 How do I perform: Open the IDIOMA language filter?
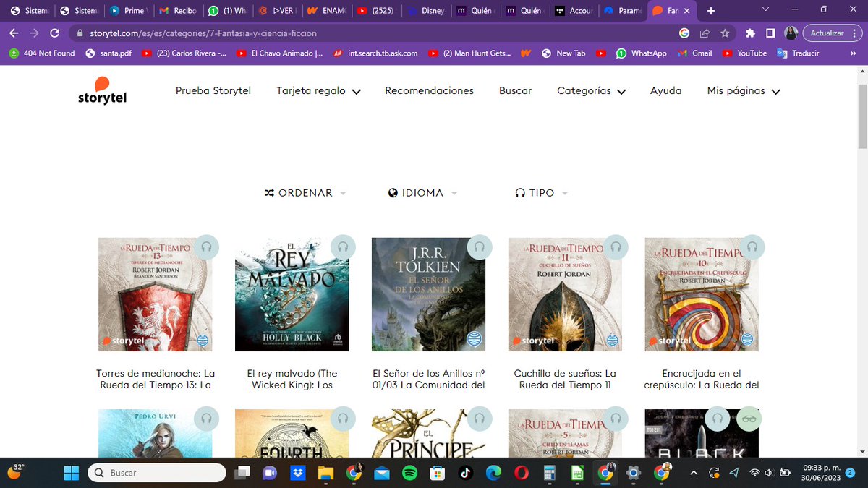423,193
